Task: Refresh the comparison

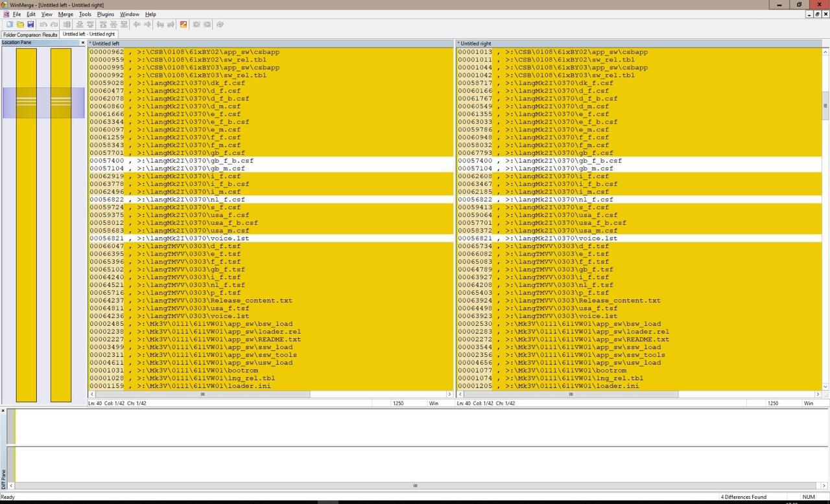Action: (220, 25)
